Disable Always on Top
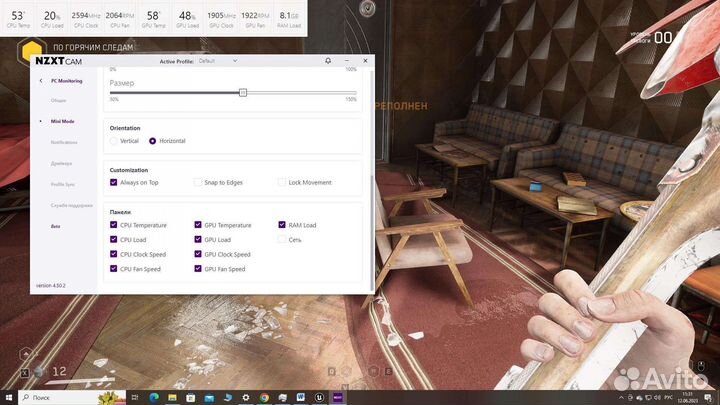This screenshot has height=405, width=720. [x=113, y=182]
